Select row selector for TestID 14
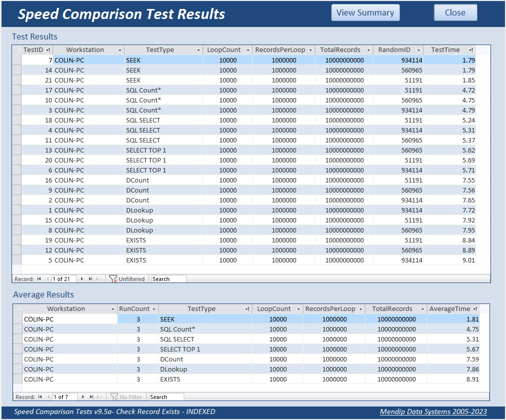The image size is (506, 420). click(17, 70)
